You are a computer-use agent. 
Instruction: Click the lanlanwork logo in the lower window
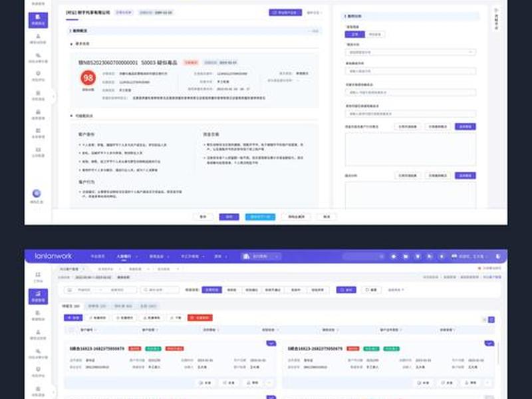(x=53, y=256)
